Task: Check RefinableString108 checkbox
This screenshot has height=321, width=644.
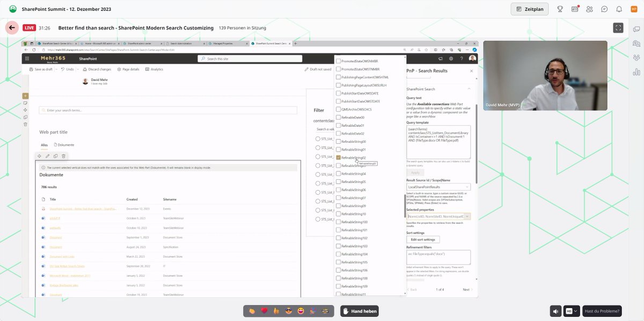Action: tap(339, 279)
